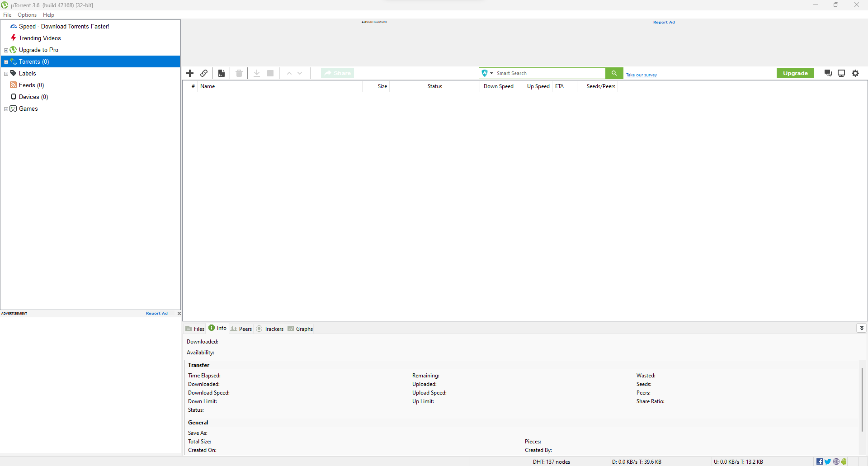Image resolution: width=868 pixels, height=466 pixels.
Task: Open the search provider shield dropdown
Action: point(487,73)
